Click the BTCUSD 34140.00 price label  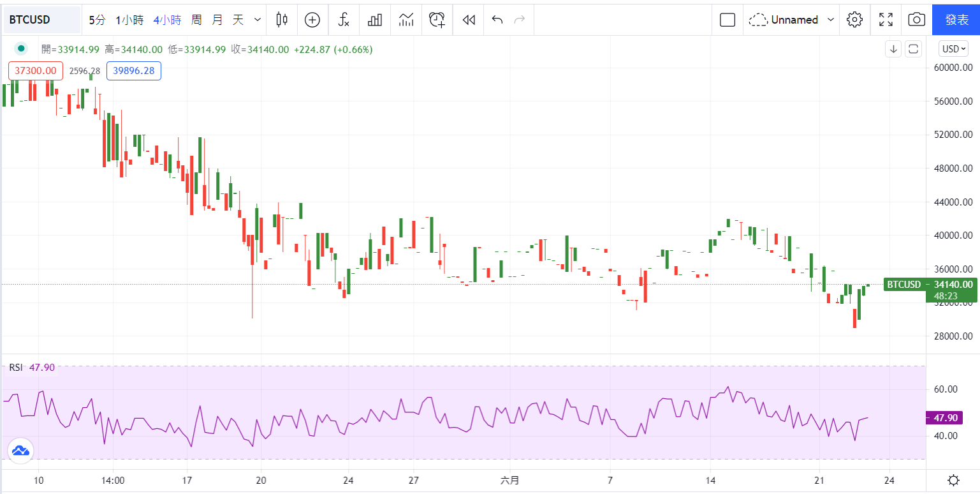pos(930,285)
